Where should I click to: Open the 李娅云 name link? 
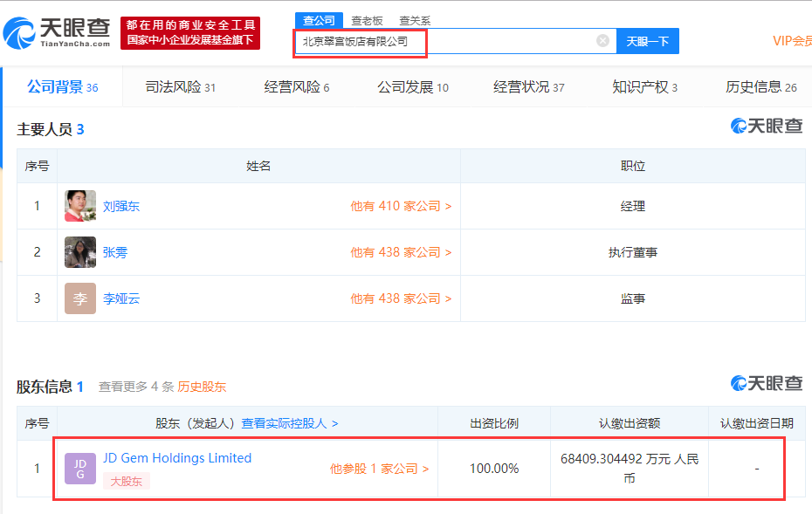click(121, 298)
